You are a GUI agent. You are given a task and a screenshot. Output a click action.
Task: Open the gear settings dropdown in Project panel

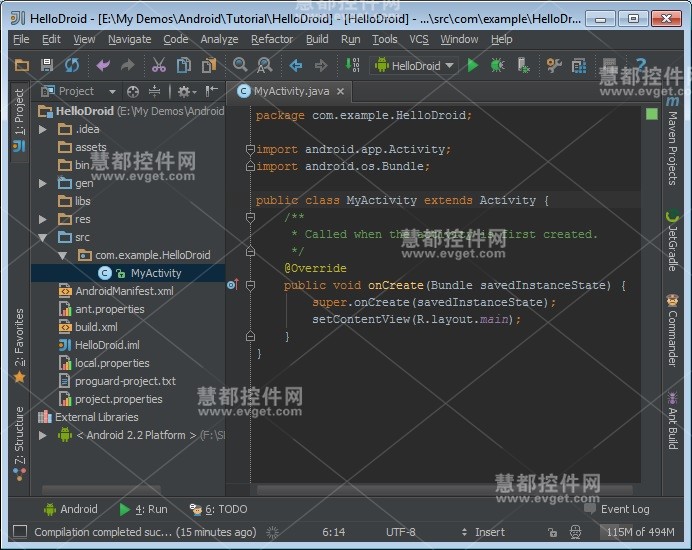coord(187,91)
